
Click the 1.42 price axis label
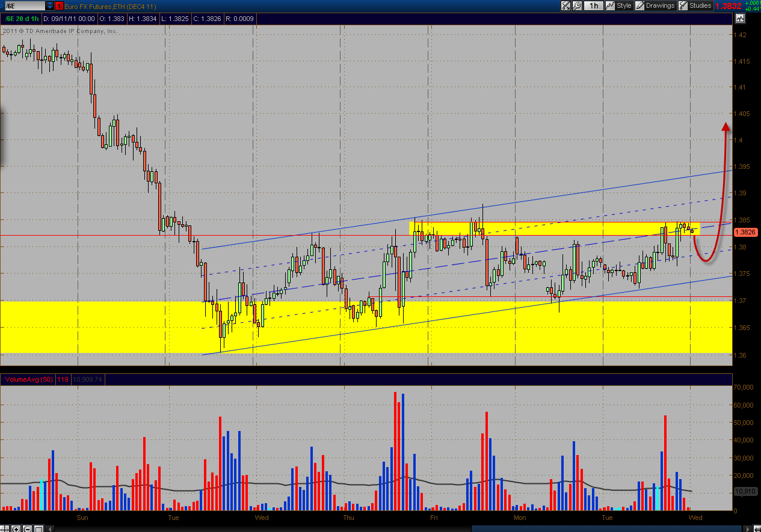tap(741, 35)
